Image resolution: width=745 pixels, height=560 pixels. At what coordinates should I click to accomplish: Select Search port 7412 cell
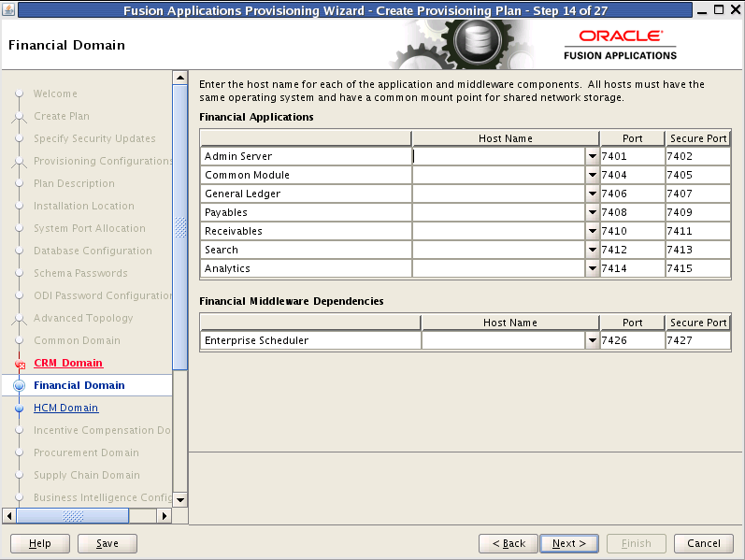click(x=633, y=250)
